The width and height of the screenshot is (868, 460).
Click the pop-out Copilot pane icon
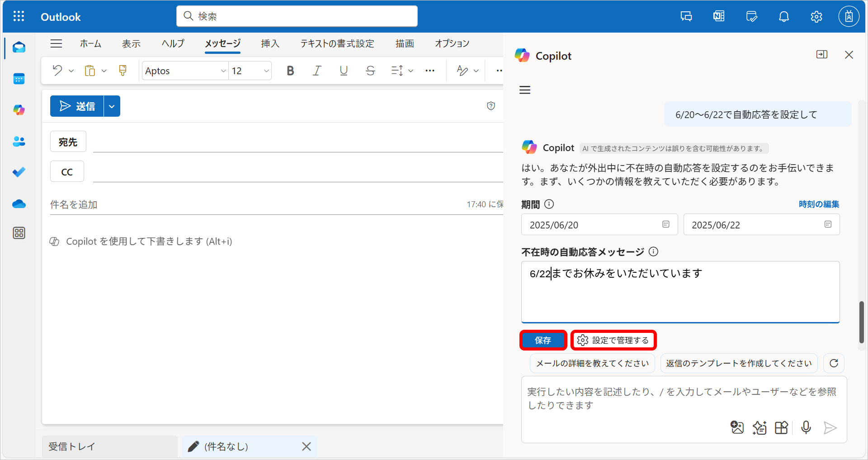click(822, 55)
